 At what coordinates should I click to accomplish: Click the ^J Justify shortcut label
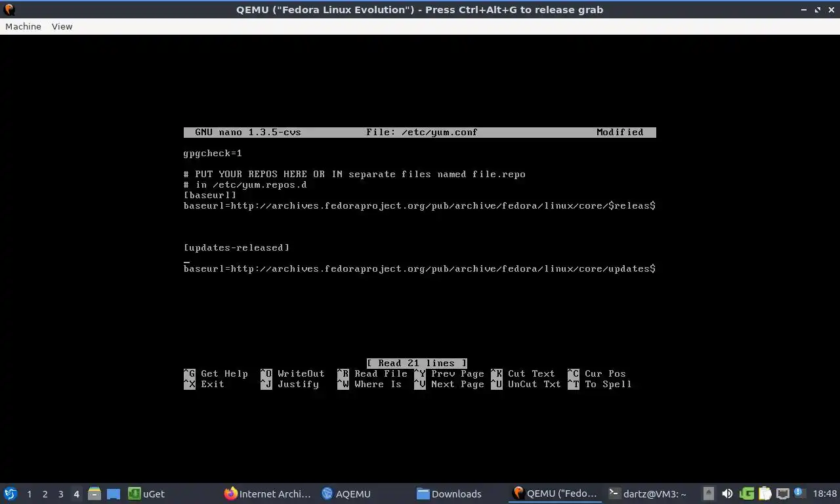289,384
